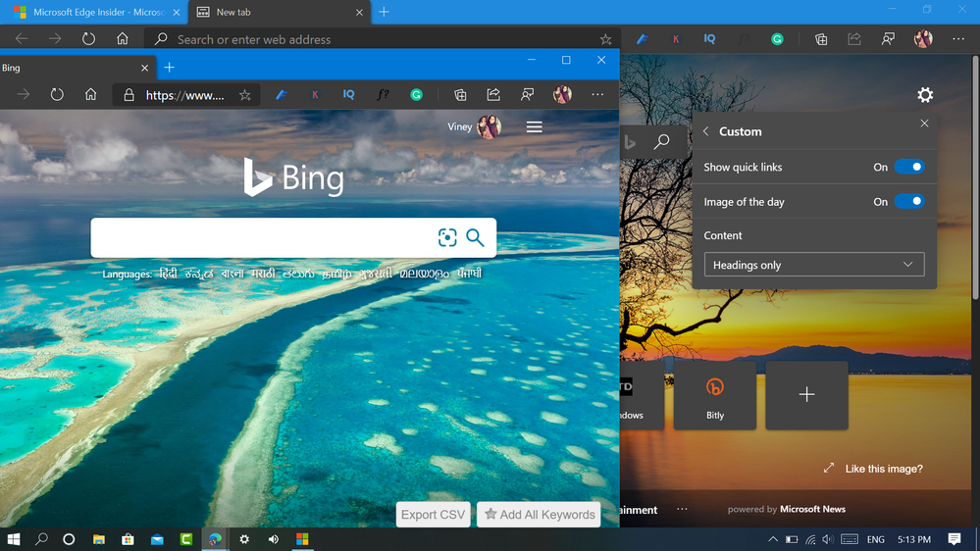Add a new quick link tile
The image size is (980, 551).
pos(807,395)
